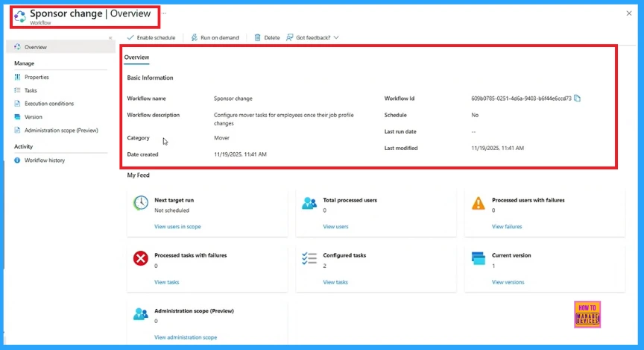Click the Sponsor change workflow icon in header

pos(19,16)
